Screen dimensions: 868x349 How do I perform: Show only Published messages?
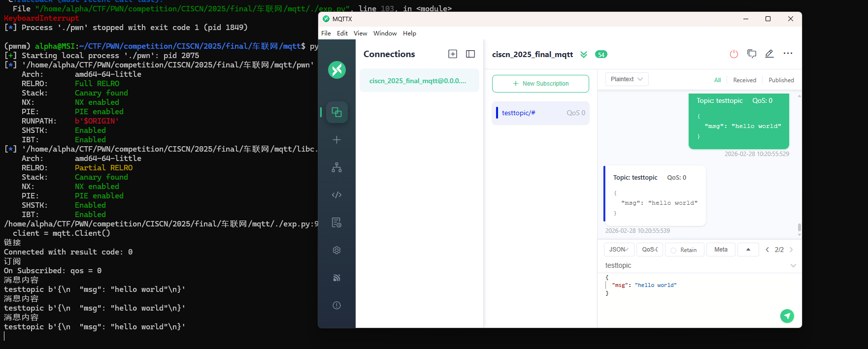click(x=781, y=80)
